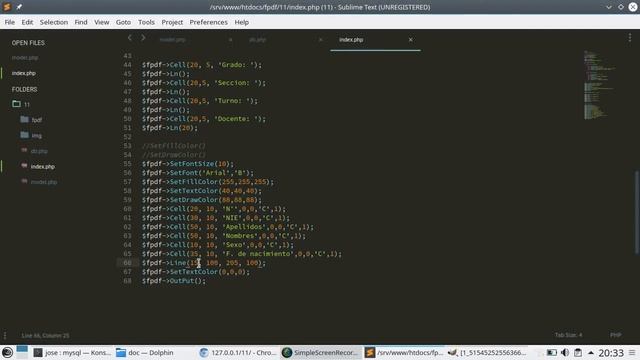Switch to the 127.0.0.1/11/ Chrome window
Image resolution: width=640 pixels, height=360 pixels.
pos(238,352)
